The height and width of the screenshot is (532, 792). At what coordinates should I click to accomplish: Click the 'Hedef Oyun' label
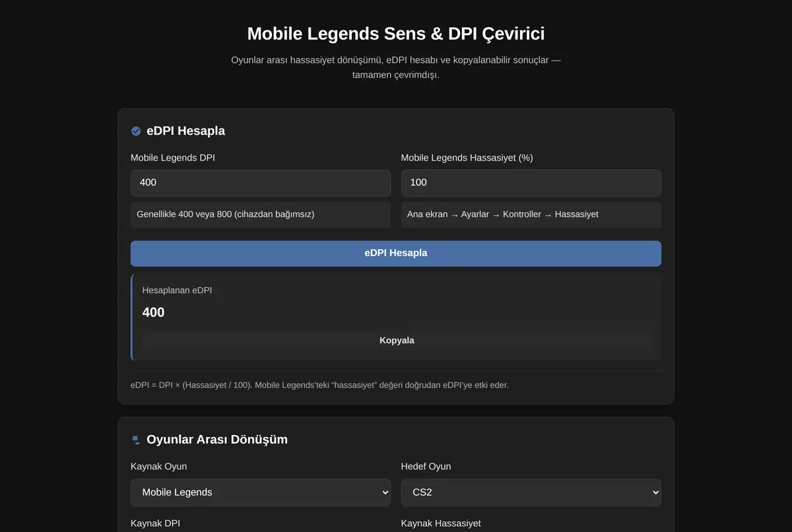point(426,467)
